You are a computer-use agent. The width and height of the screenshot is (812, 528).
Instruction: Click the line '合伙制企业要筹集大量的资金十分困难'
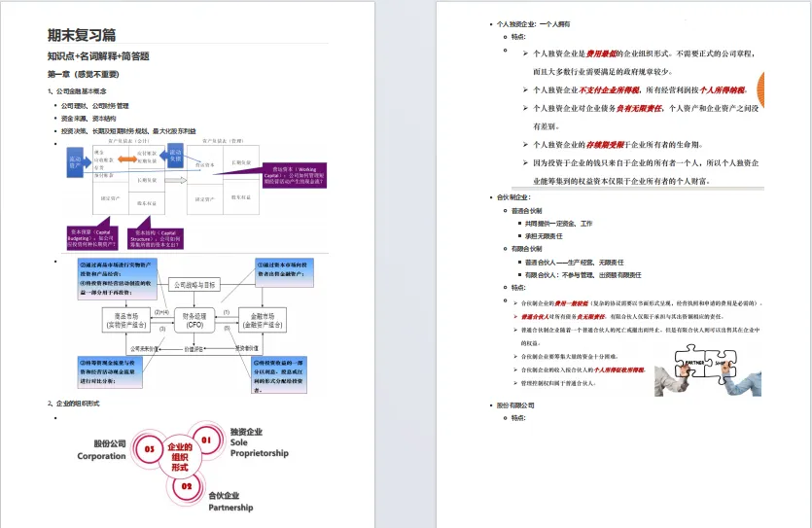click(569, 357)
